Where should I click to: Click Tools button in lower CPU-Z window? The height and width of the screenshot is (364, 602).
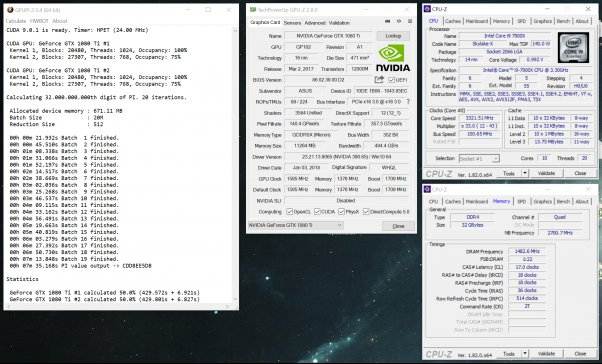point(509,354)
